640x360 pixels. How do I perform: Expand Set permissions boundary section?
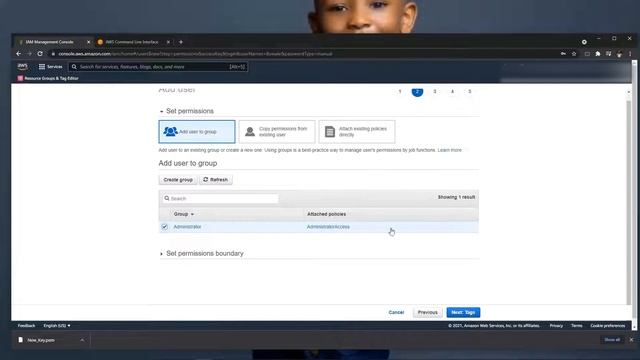pos(202,253)
